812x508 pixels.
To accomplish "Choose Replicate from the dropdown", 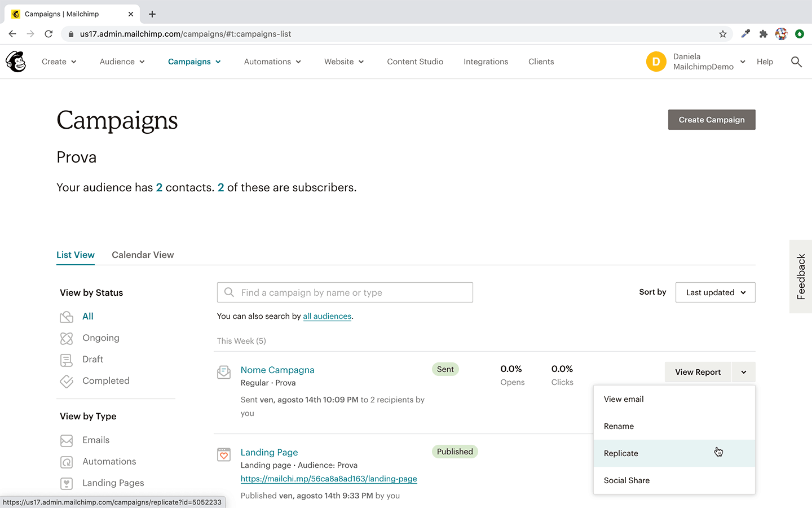I will 674,453.
